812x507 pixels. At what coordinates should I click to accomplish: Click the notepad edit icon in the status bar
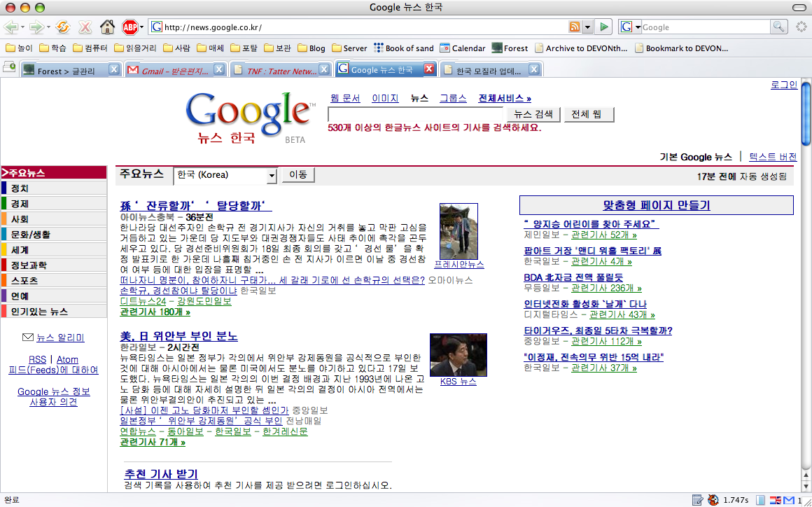coord(698,500)
